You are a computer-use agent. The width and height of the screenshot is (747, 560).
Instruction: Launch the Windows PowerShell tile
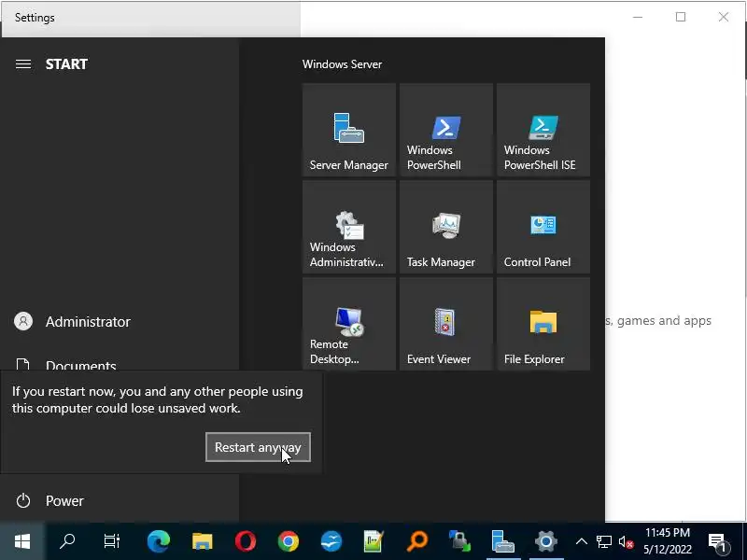[446, 130]
